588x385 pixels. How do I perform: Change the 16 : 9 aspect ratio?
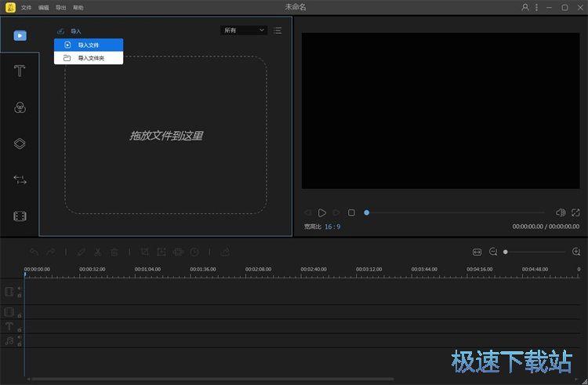point(332,227)
